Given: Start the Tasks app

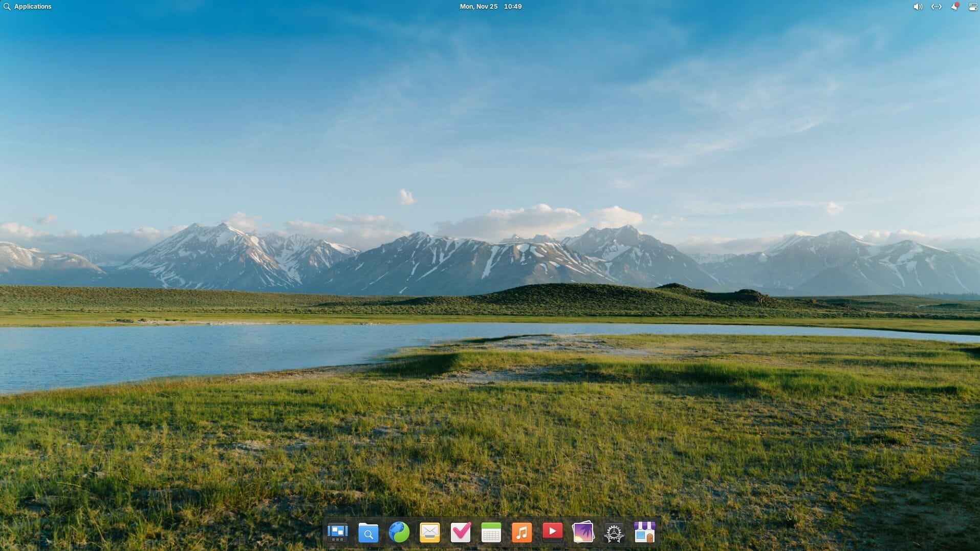Looking at the screenshot, I should [460, 533].
